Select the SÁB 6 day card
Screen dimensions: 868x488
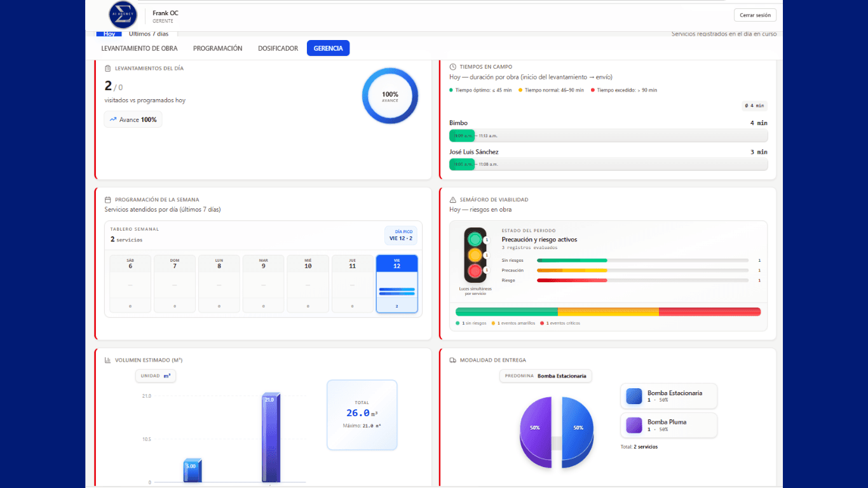coord(130,284)
